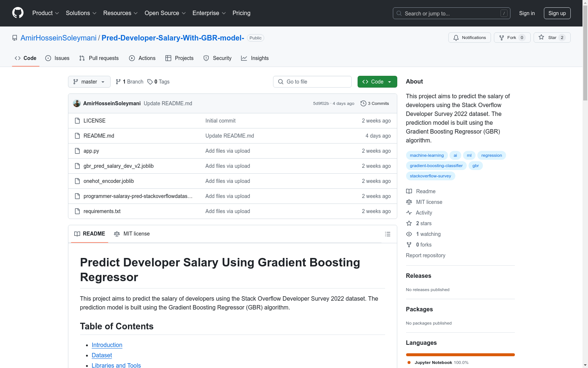Screen dimensions: 588x368
Task: Open commit 5d9f02b
Action: (321, 103)
